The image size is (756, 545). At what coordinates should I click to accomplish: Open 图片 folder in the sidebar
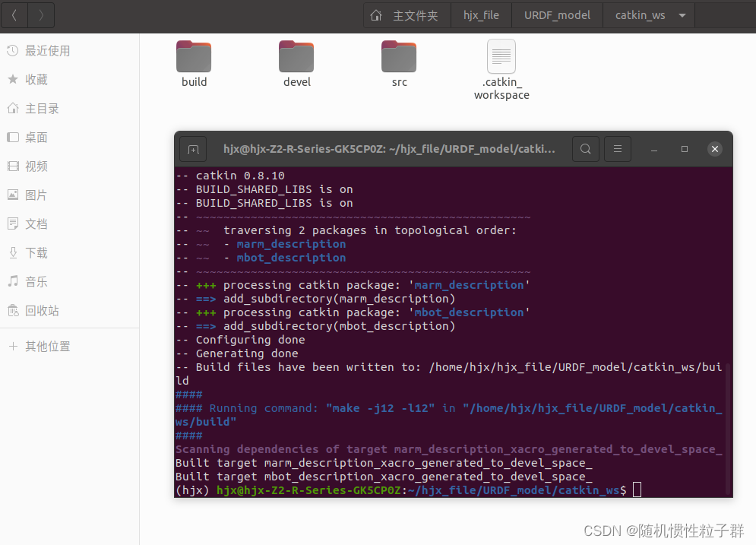pyautogui.click(x=69, y=195)
